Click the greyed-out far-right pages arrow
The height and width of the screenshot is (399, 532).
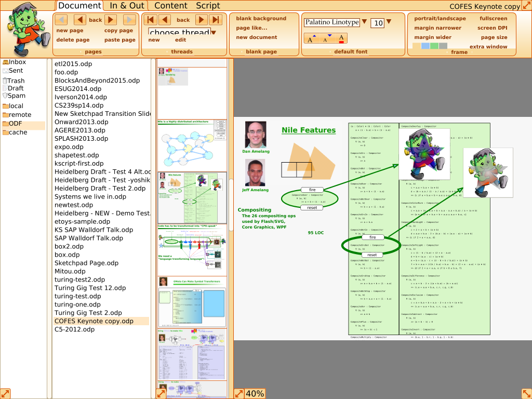(129, 20)
